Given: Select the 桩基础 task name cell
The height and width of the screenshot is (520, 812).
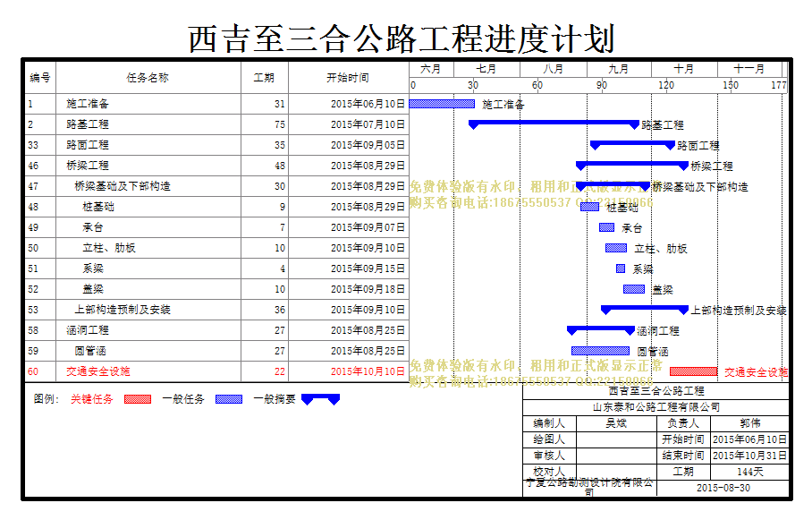Looking at the screenshot, I should [148, 207].
